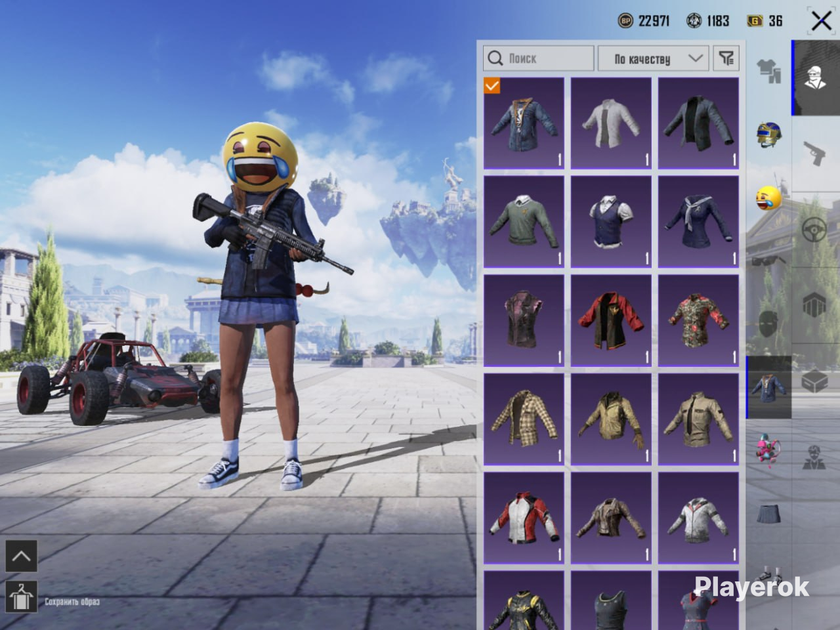840x630 pixels.
Task: Click the 36 UC balance value
Action: tap(776, 21)
